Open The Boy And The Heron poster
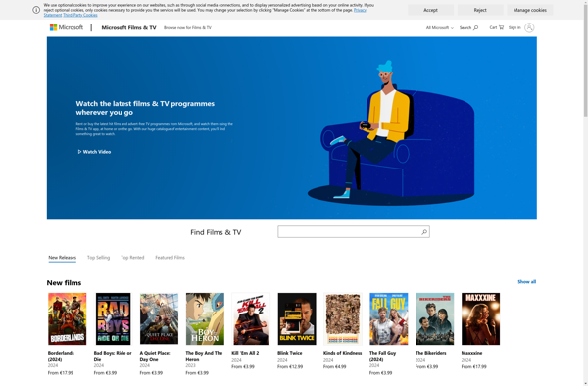Image resolution: width=588 pixels, height=386 pixels. coord(205,319)
